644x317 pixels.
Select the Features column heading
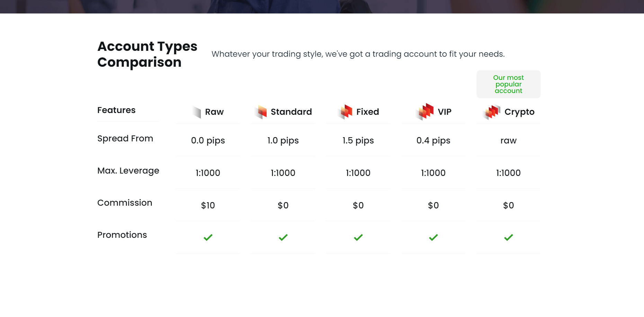(116, 110)
